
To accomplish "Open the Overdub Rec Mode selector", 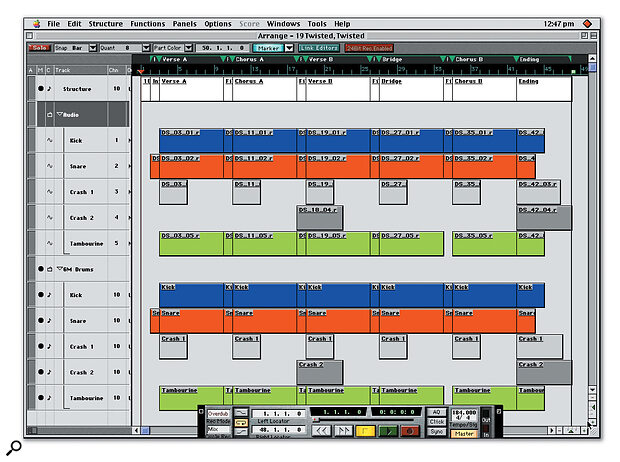I will 218,414.
